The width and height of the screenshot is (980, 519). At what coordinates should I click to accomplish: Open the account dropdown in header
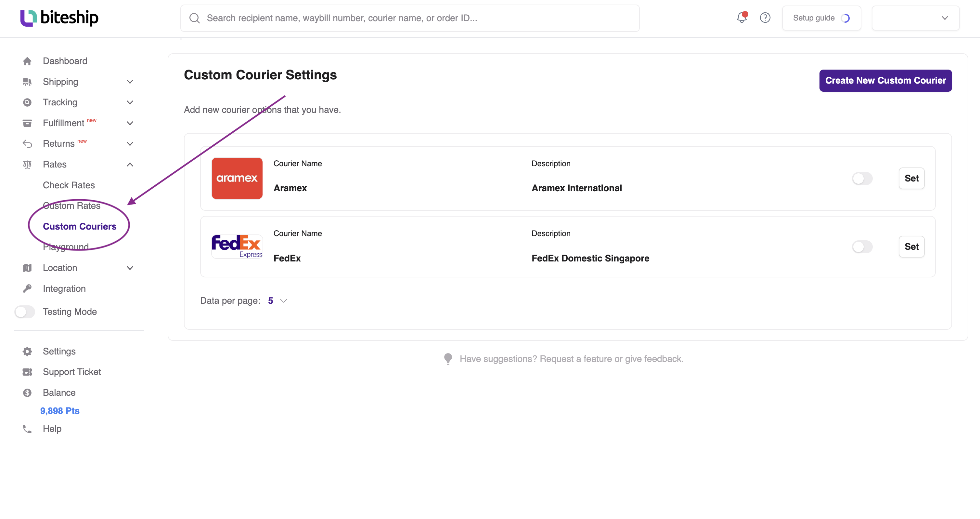915,18
